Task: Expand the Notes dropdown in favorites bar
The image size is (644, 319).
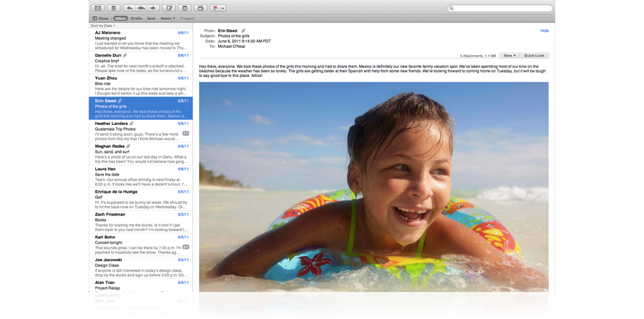Action: point(168,18)
